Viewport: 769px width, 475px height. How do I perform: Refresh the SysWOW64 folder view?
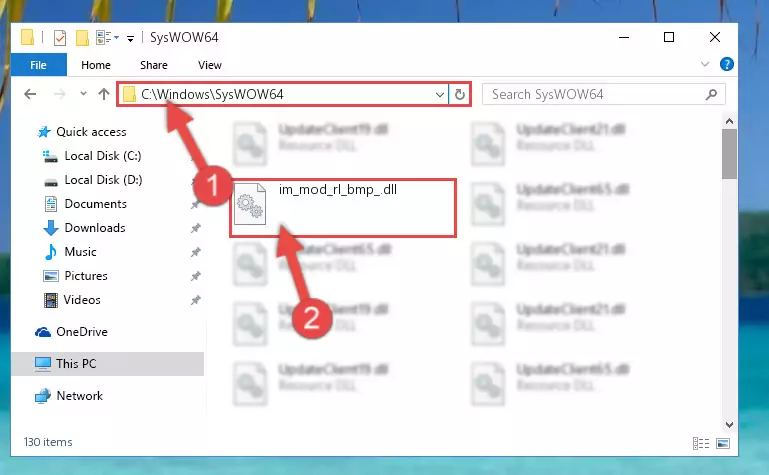tap(460, 94)
